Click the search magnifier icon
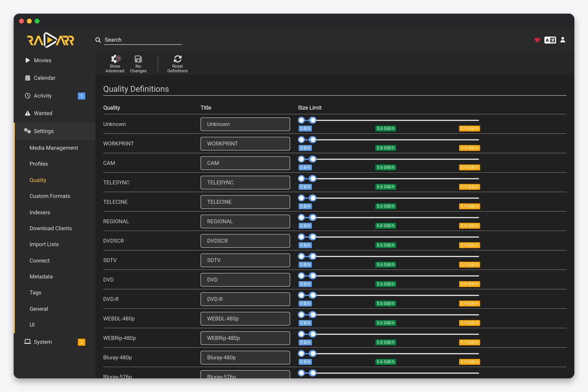The height and width of the screenshot is (392, 588). coord(98,40)
